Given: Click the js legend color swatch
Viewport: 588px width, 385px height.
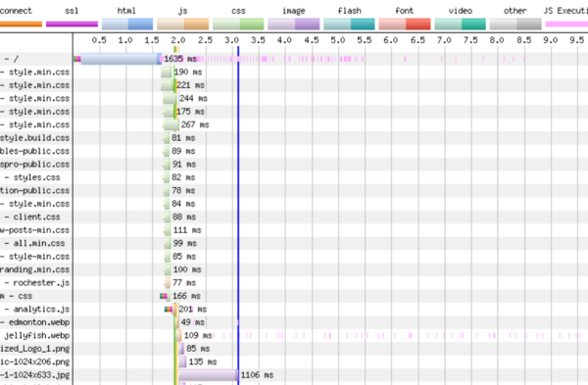Looking at the screenshot, I should [x=182, y=24].
